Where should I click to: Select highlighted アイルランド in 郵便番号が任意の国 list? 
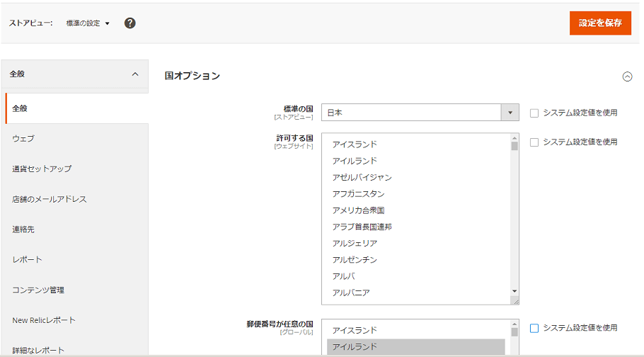[x=415, y=346]
